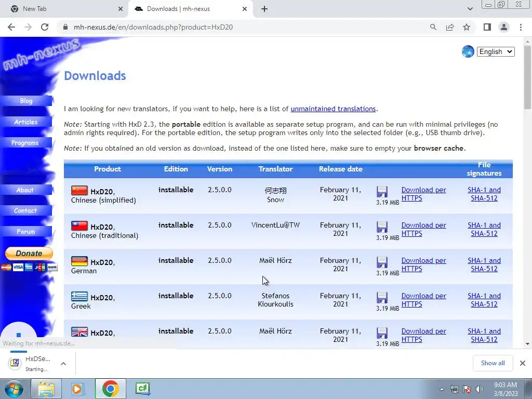Bookmark this page with the star icon
Image resolution: width=532 pixels, height=399 pixels.
(x=467, y=27)
